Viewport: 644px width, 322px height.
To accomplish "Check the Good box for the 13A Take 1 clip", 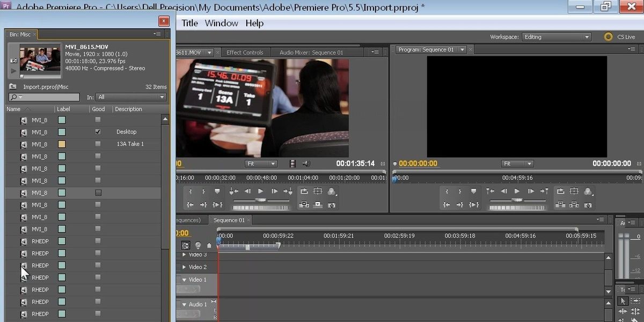I will [x=97, y=144].
